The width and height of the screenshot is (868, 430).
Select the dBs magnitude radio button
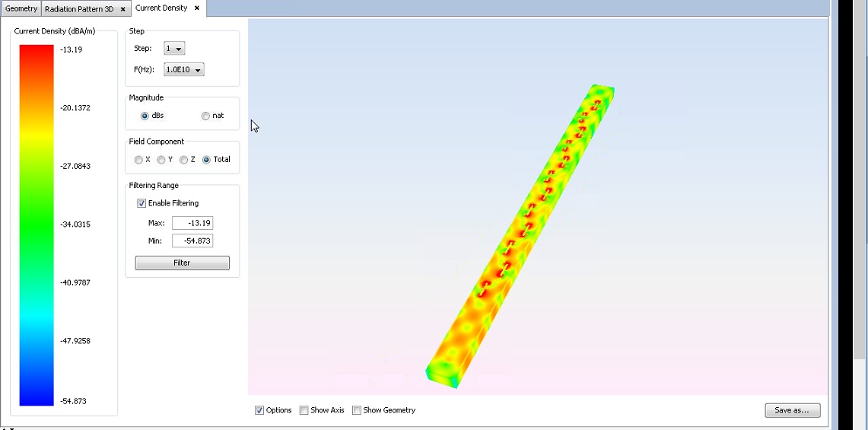tap(145, 116)
